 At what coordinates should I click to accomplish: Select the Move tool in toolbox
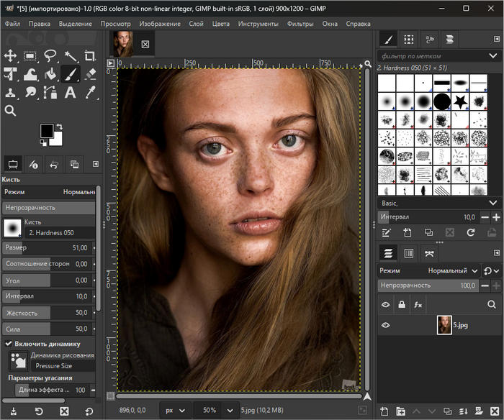coord(11,55)
